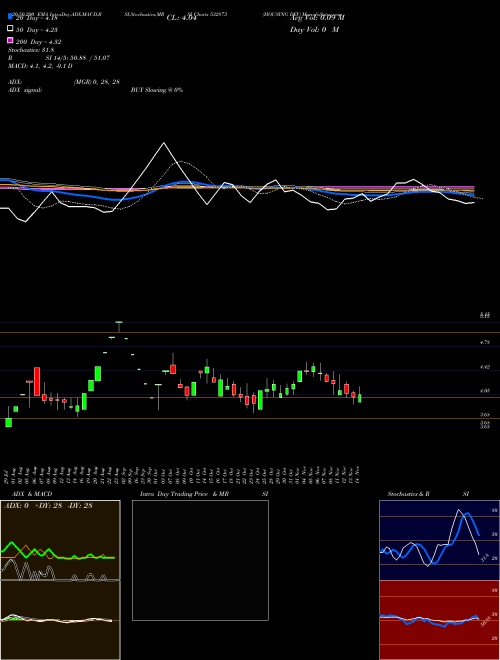500x660 pixels.
Task: Open the empty intraday trading price panel
Action: click(x=200, y=560)
